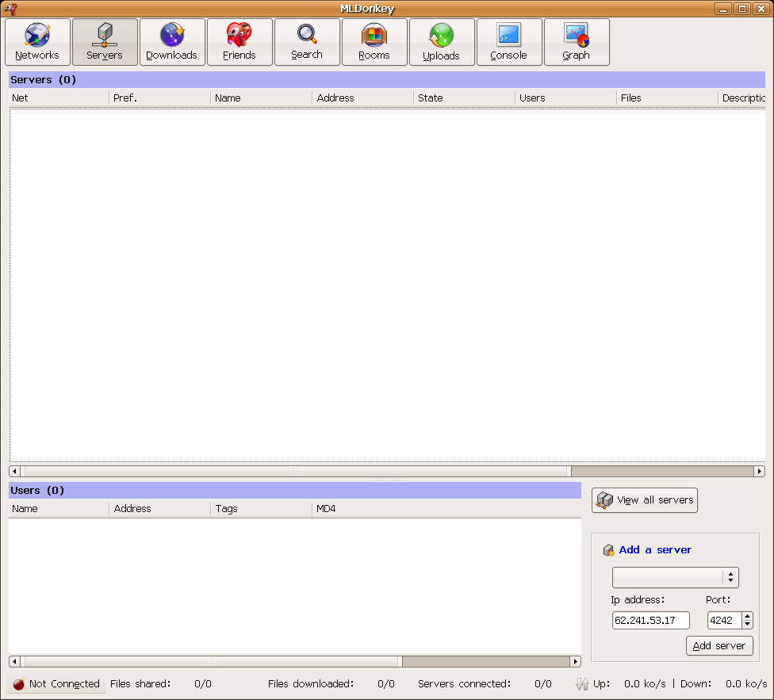
Task: Click the Add a server heading text
Action: coord(655,550)
